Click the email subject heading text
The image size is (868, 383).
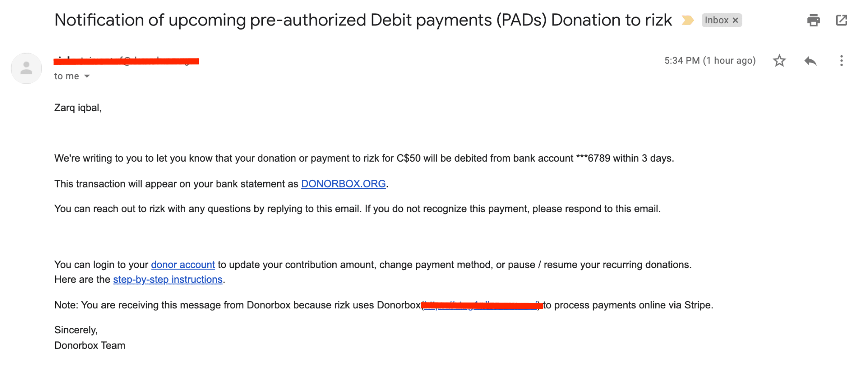(x=363, y=20)
